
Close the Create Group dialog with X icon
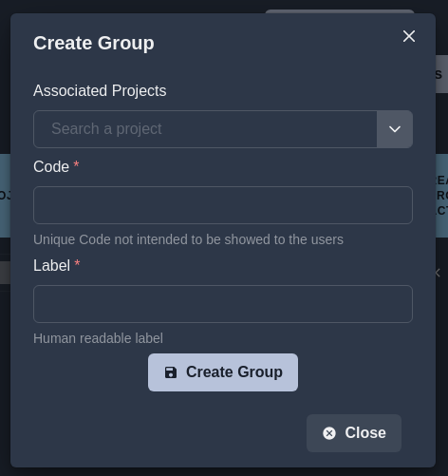pyautogui.click(x=409, y=36)
